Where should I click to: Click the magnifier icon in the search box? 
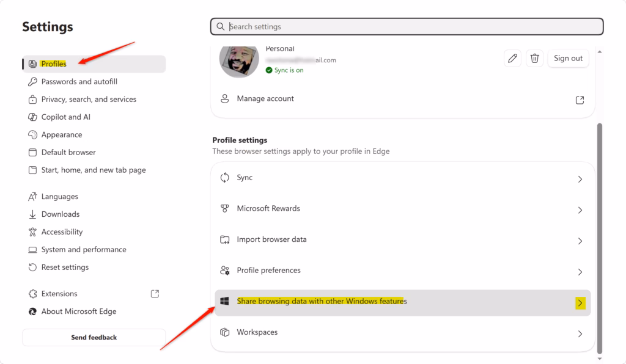click(x=220, y=26)
